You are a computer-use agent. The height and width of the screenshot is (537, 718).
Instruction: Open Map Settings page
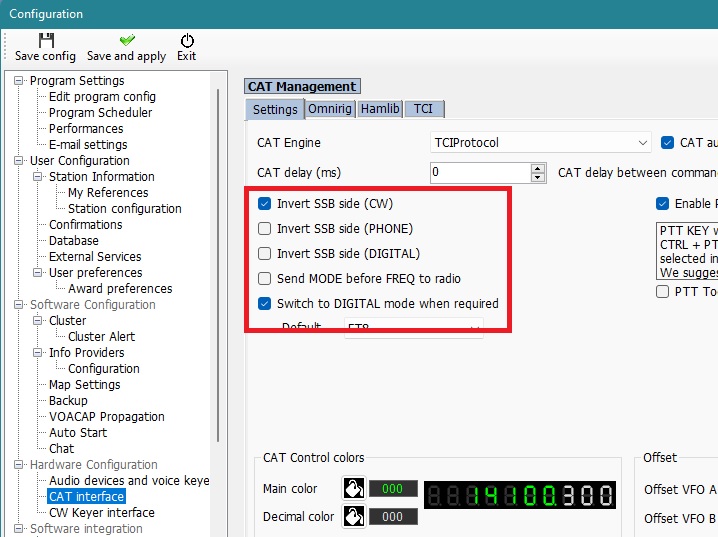(85, 385)
